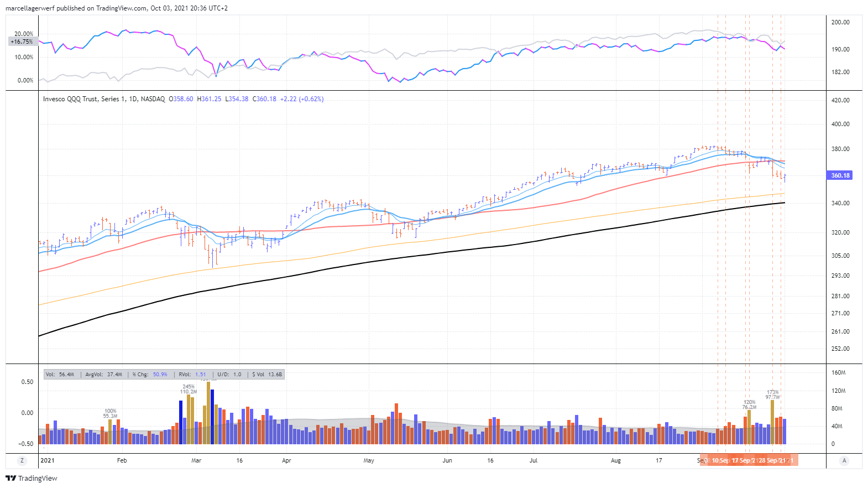Screen dimensions: 868x488
Task: Click the 190.00 label on top pane axis
Action: pos(840,49)
